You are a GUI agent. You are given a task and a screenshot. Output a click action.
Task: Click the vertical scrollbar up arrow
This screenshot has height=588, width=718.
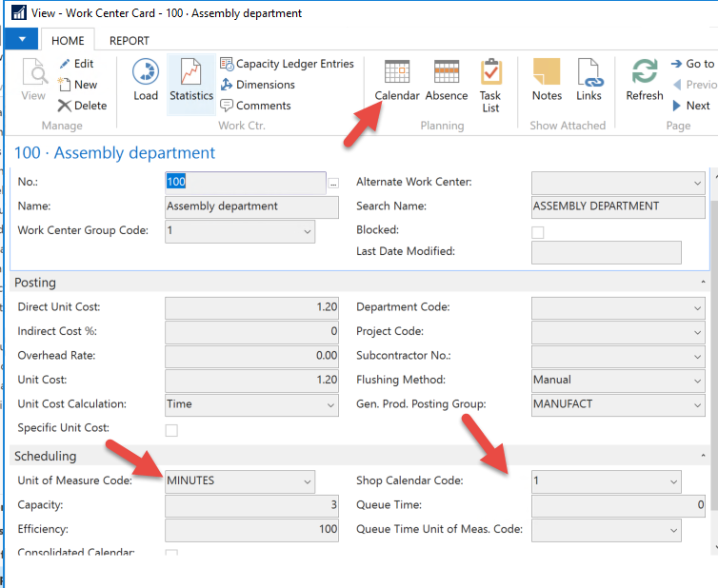click(x=715, y=174)
